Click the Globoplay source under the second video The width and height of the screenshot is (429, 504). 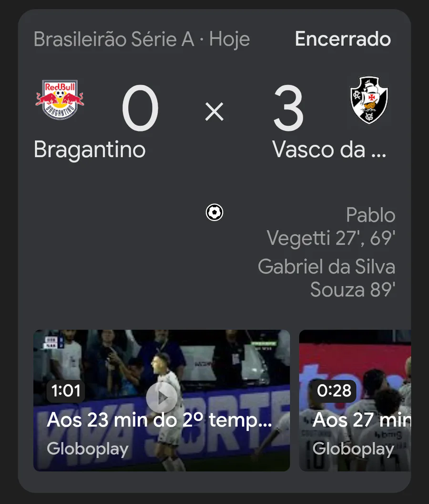(353, 449)
